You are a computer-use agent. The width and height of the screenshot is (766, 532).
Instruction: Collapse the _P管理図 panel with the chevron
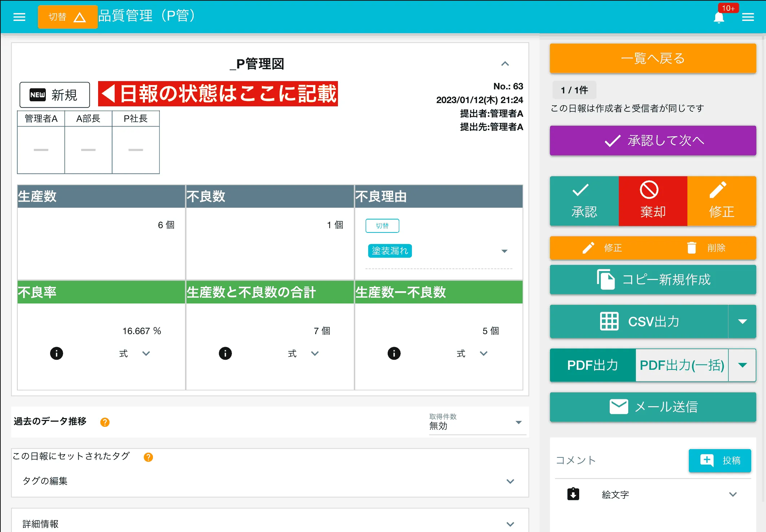505,64
